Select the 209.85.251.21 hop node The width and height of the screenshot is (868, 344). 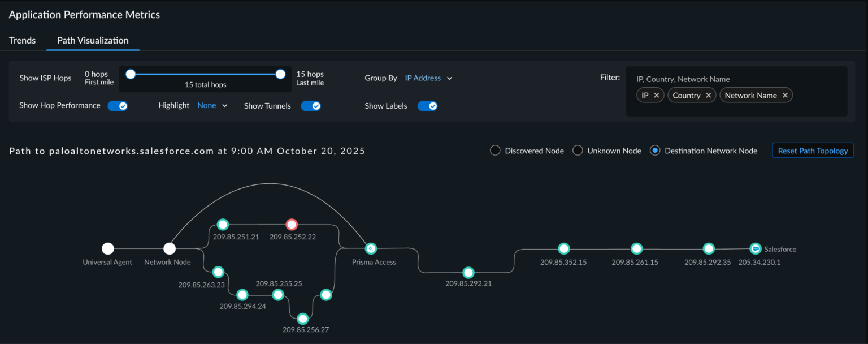(223, 224)
